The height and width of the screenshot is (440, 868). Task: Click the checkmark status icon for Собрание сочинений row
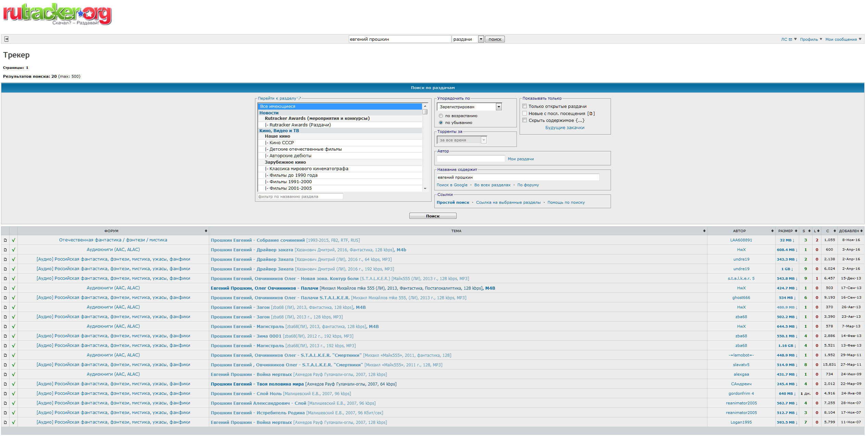[13, 240]
